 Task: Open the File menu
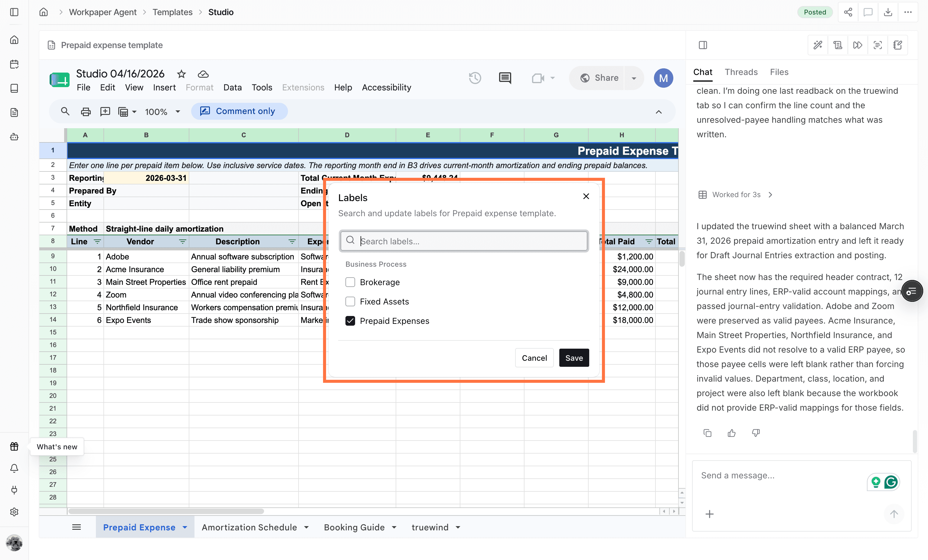click(83, 87)
